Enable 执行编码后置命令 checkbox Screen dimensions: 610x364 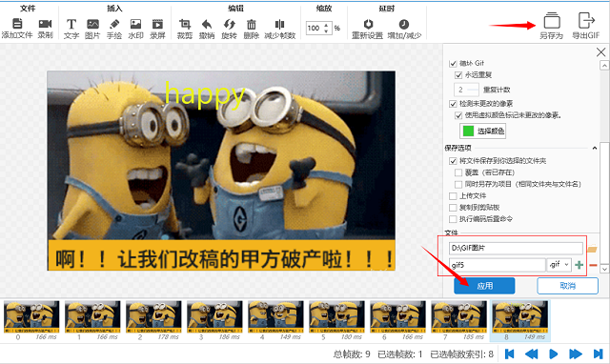coord(453,219)
